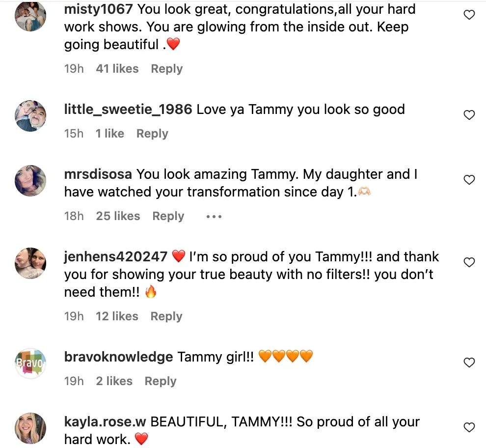Viewport: 486px width, 448px height.
Task: Reply to jenhens420247's comment
Action: [x=166, y=316]
